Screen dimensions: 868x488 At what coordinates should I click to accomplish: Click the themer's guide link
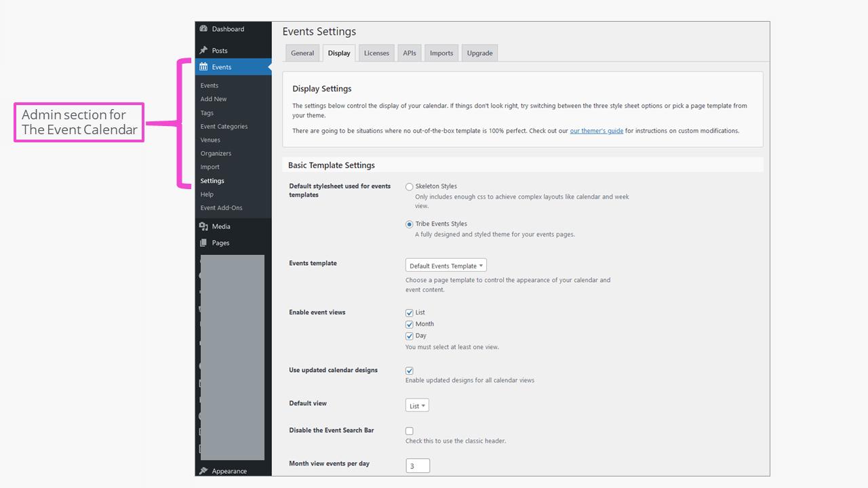coord(596,130)
